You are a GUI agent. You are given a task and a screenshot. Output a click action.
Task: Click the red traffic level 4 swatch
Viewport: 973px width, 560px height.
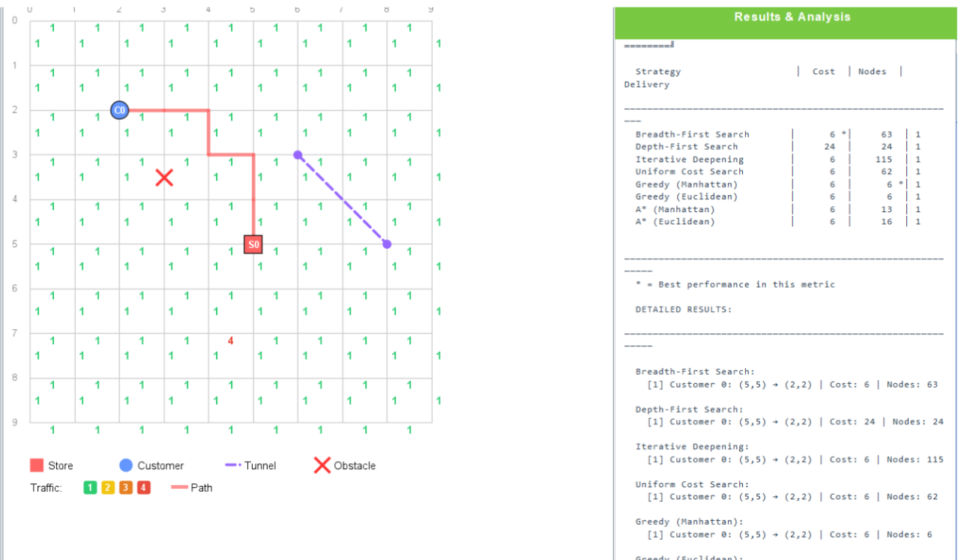pyautogui.click(x=144, y=488)
